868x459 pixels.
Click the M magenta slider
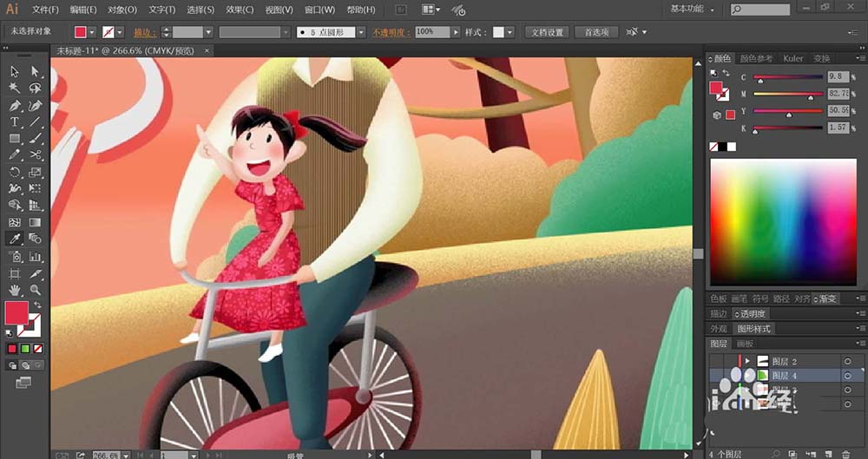(x=788, y=94)
